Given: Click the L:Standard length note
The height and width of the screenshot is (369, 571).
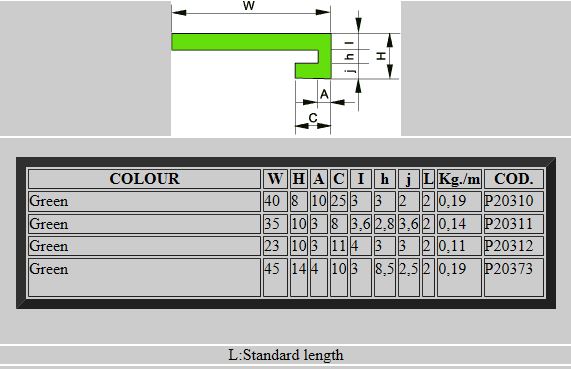Looking at the screenshot, I should click(286, 355).
